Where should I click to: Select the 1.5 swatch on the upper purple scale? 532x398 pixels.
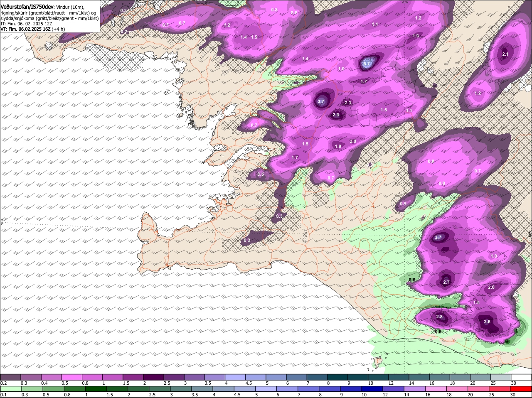[x=133, y=377]
